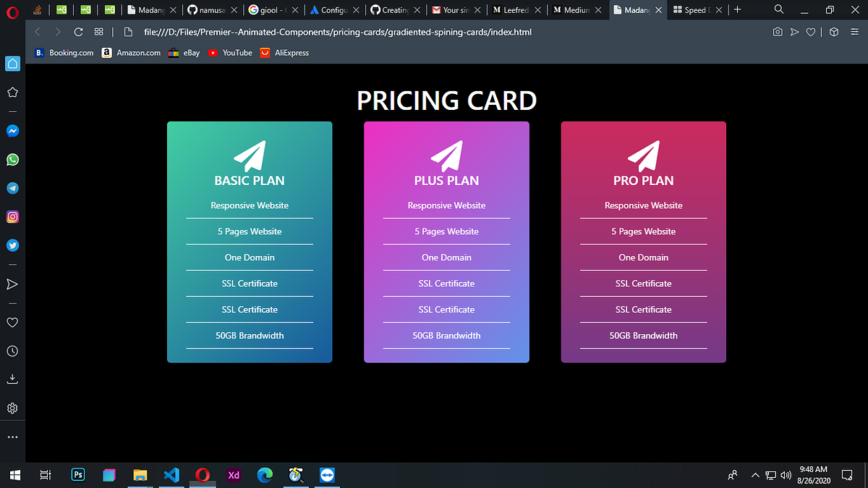Open the taskbar clock and date
This screenshot has width=868, height=488.
[x=813, y=475]
